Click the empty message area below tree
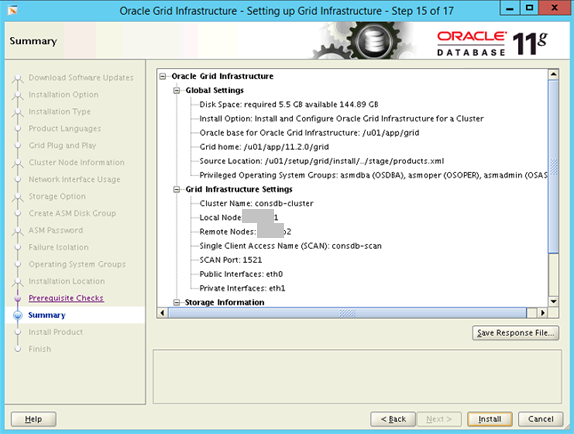This screenshot has height=434, width=574. point(357,377)
